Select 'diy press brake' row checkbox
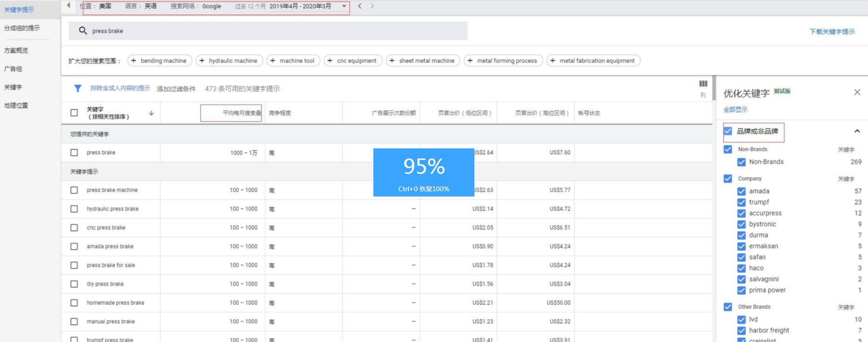The image size is (868, 342). pyautogui.click(x=74, y=284)
